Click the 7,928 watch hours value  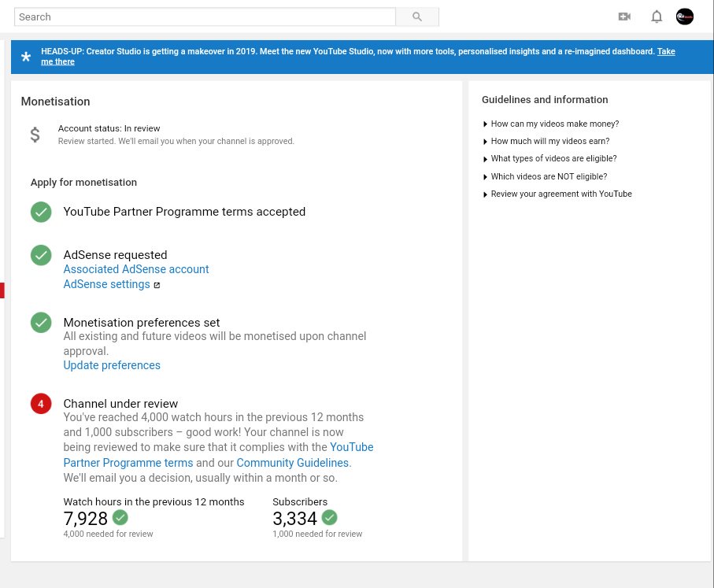coord(86,518)
